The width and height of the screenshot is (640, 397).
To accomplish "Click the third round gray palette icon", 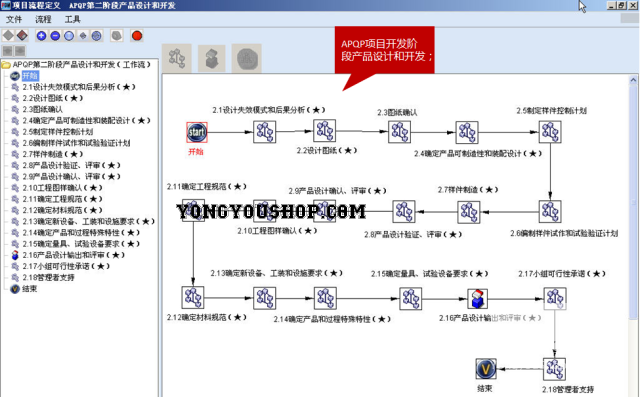I will click(x=247, y=58).
